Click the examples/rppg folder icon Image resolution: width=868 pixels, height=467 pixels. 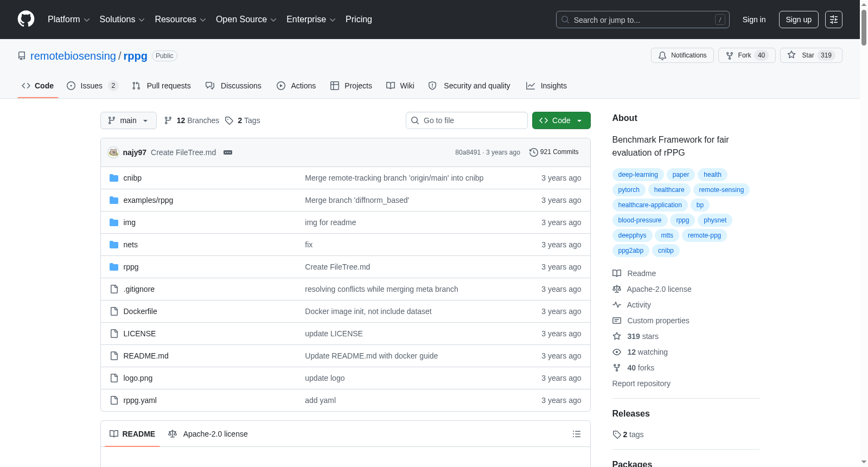[114, 200]
